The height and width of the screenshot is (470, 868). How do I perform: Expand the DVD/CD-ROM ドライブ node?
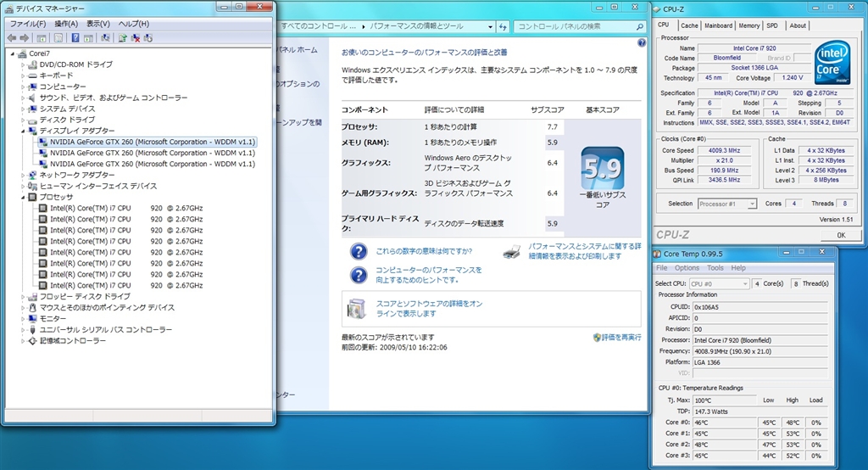point(23,64)
